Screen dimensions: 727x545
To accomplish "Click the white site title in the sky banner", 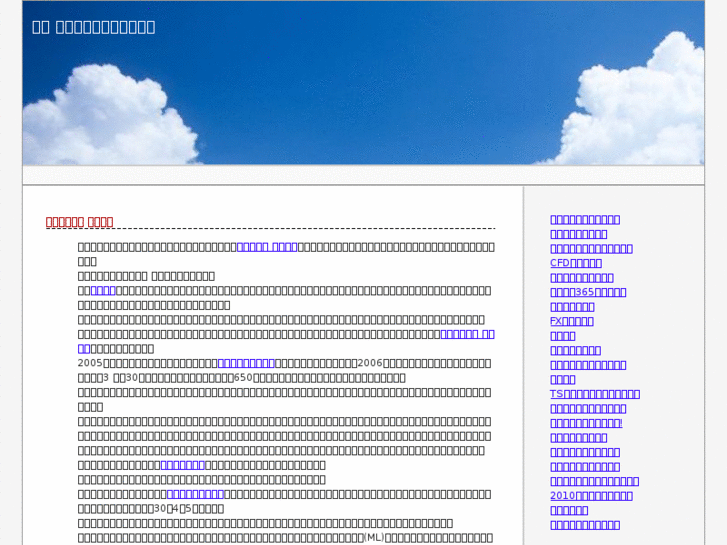I will coord(94,27).
